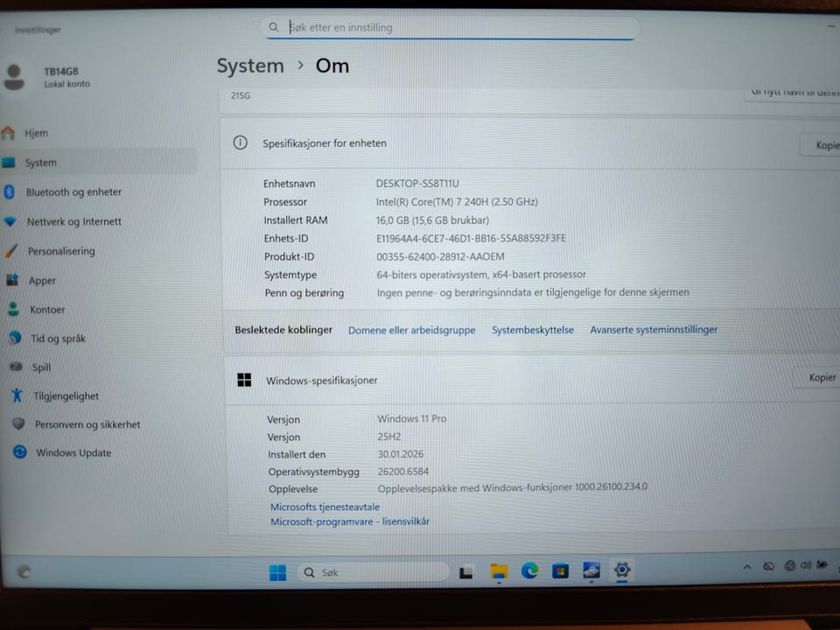Go to Nettverk og Internett
Viewport: 840px width, 630px height.
pyautogui.click(x=73, y=222)
